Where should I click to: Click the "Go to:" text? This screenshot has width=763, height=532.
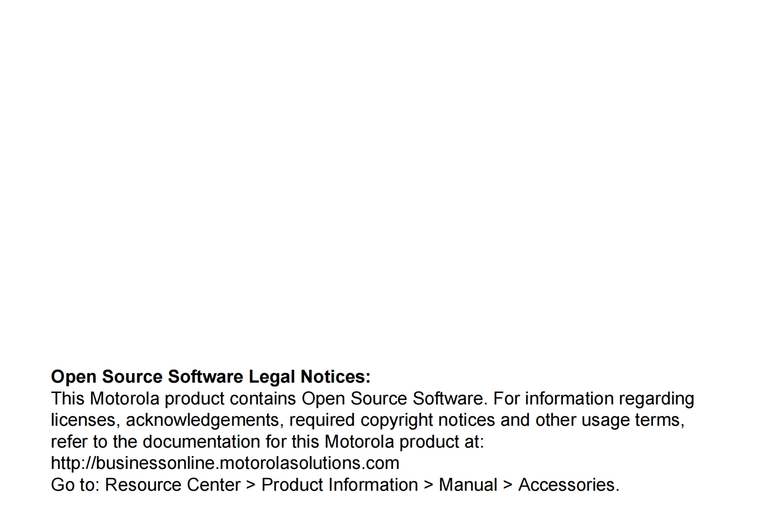point(75,485)
